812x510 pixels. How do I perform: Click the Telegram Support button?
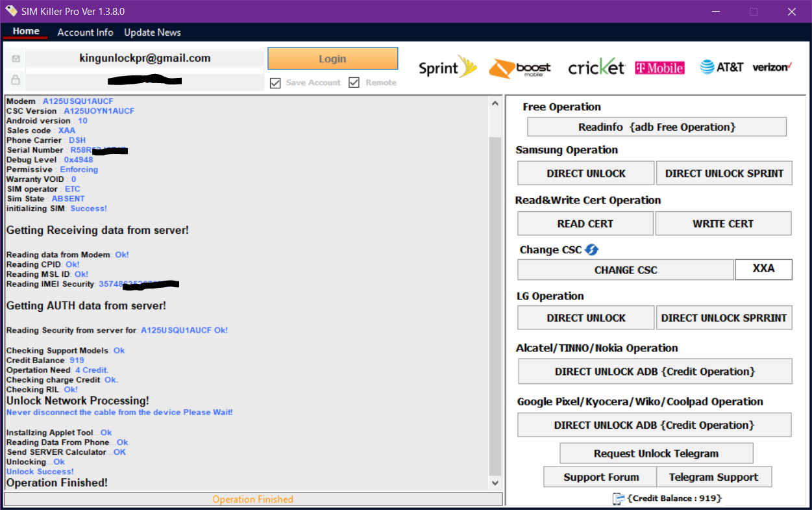[x=714, y=477]
